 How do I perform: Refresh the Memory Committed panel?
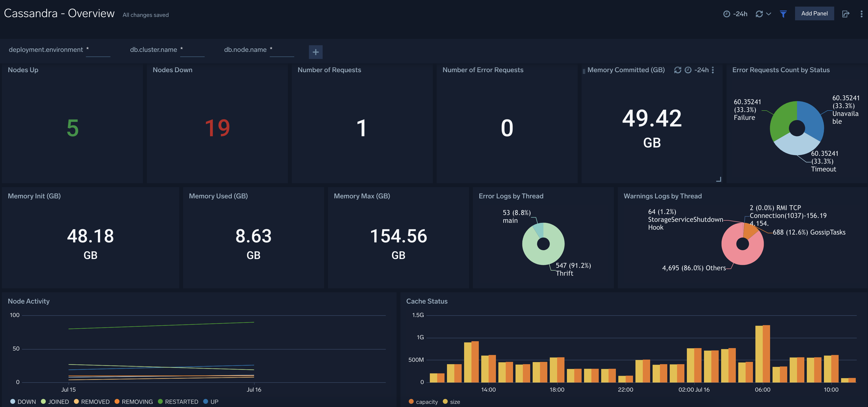[x=677, y=70]
